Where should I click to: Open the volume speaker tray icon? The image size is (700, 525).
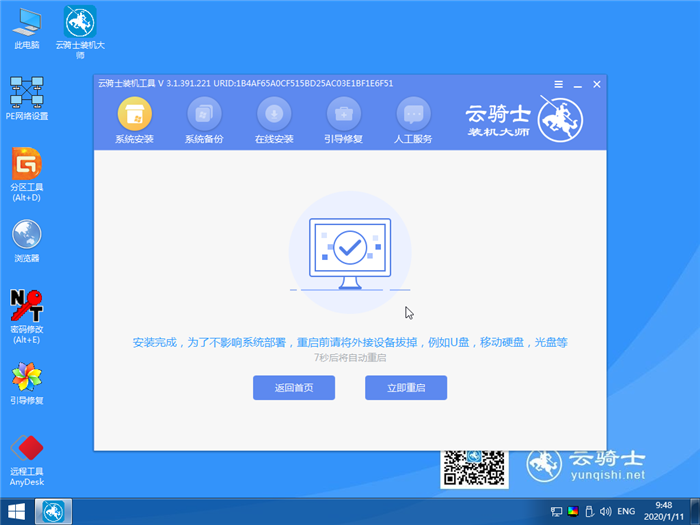pyautogui.click(x=605, y=512)
